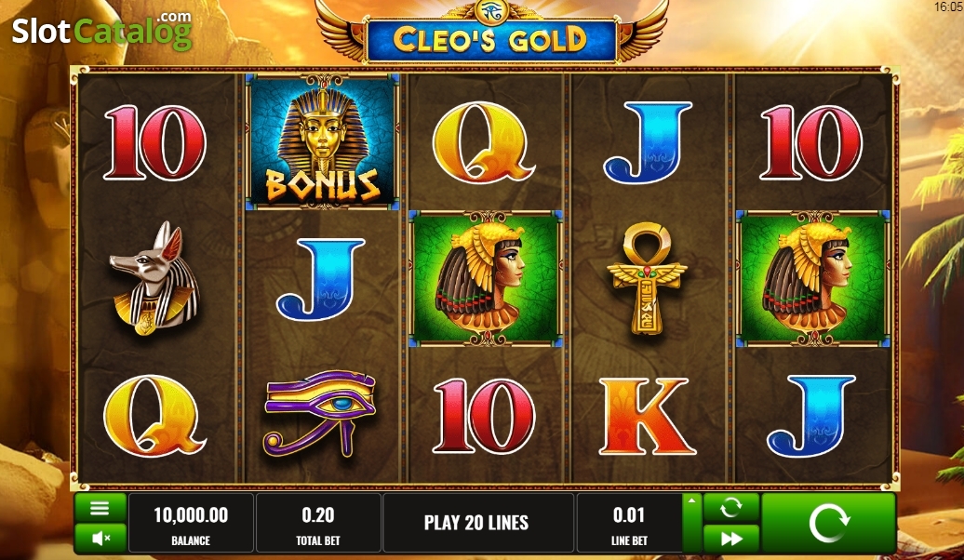Open the SlotCatalog.com logo link
The height and width of the screenshot is (560, 964).
pos(102,31)
